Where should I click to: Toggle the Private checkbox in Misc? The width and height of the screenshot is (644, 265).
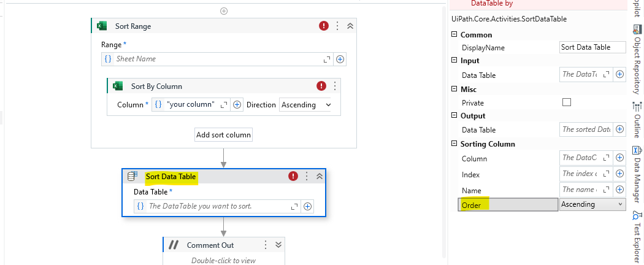(567, 102)
